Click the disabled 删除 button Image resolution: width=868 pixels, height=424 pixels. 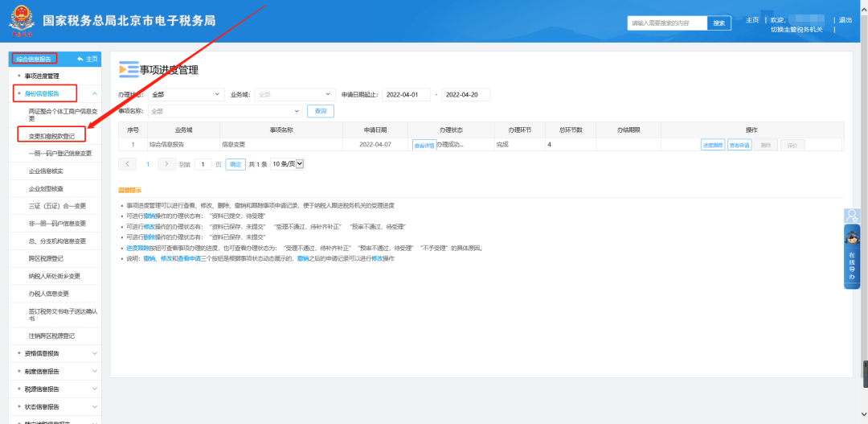point(766,145)
